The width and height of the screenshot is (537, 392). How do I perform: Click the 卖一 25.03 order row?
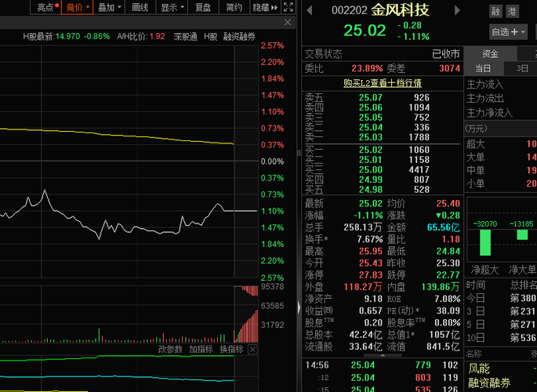(x=383, y=137)
